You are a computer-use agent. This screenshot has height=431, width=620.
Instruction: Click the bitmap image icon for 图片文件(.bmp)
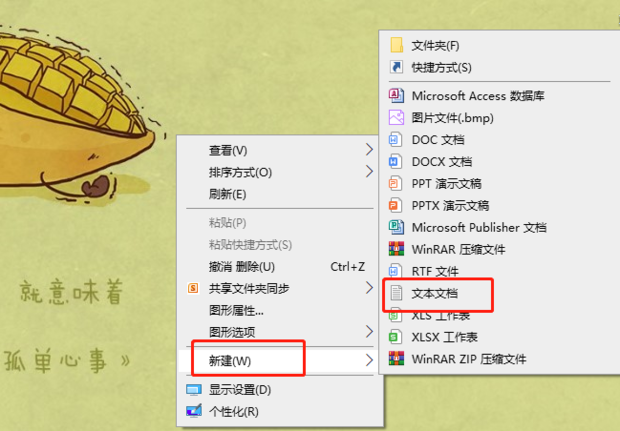tap(396, 117)
